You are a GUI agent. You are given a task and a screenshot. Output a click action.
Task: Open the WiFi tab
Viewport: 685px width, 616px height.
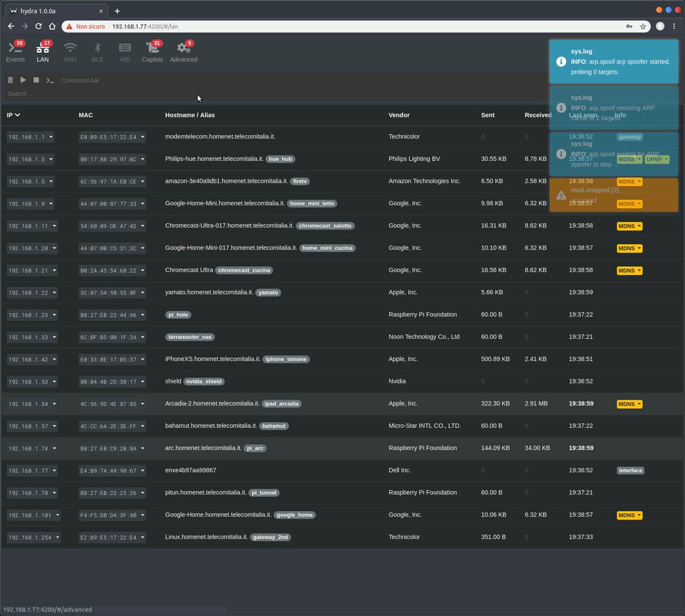70,52
